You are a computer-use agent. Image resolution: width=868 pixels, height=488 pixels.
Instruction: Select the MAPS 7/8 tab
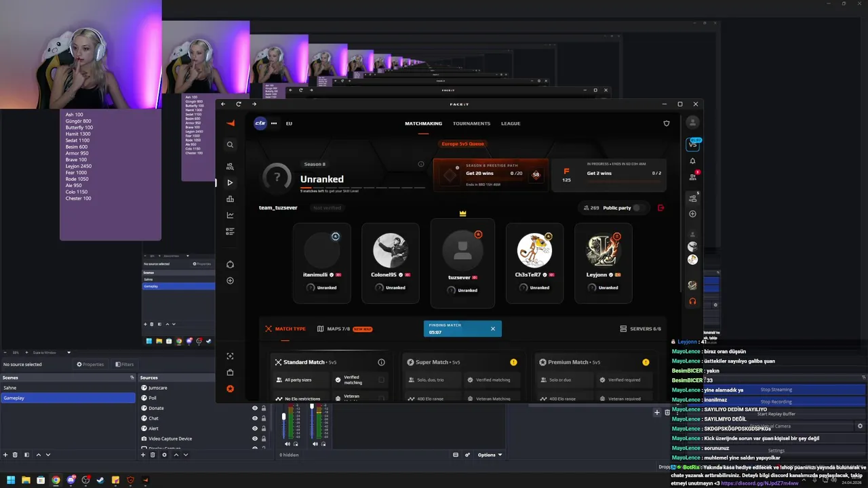pyautogui.click(x=344, y=329)
